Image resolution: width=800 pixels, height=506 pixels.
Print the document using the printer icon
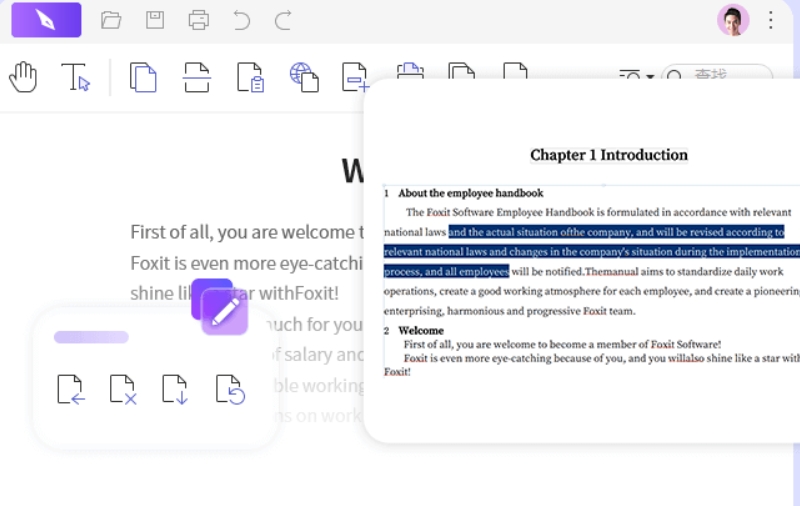coord(198,20)
